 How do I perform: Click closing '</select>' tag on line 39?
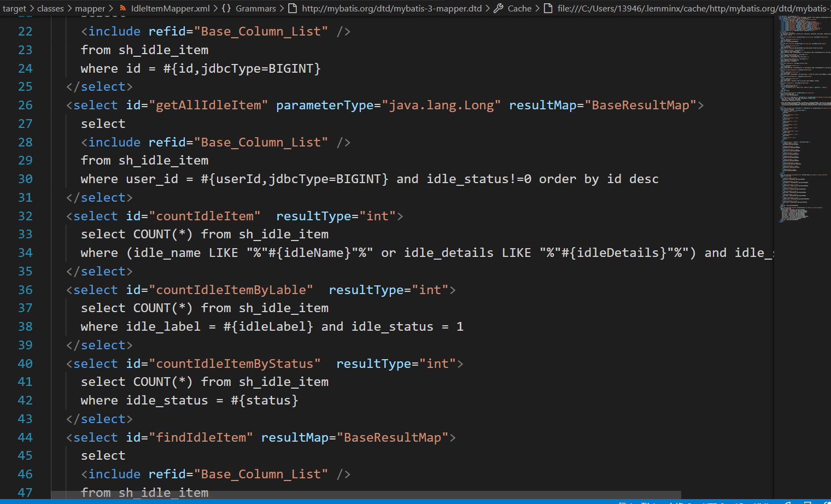coord(100,345)
